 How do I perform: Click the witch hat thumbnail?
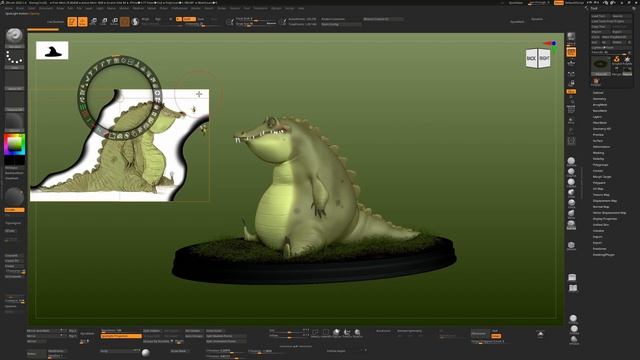[52, 51]
